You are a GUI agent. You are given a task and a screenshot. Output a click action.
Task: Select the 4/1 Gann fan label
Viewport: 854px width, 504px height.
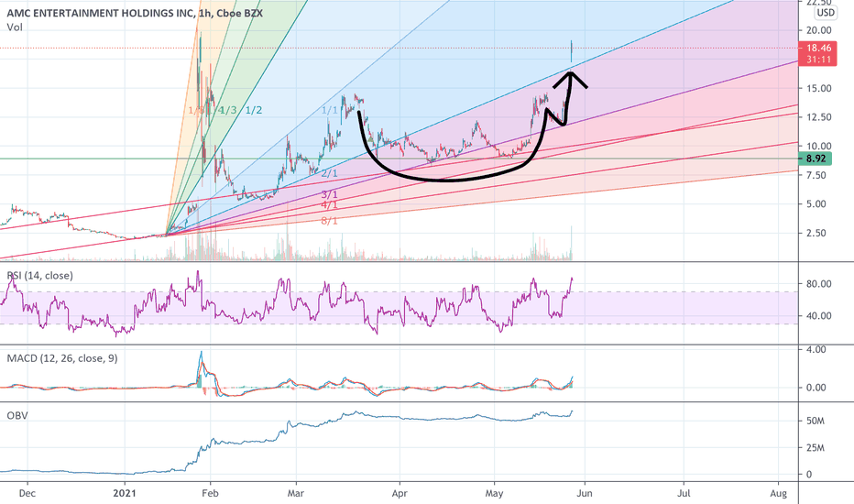[x=330, y=205]
